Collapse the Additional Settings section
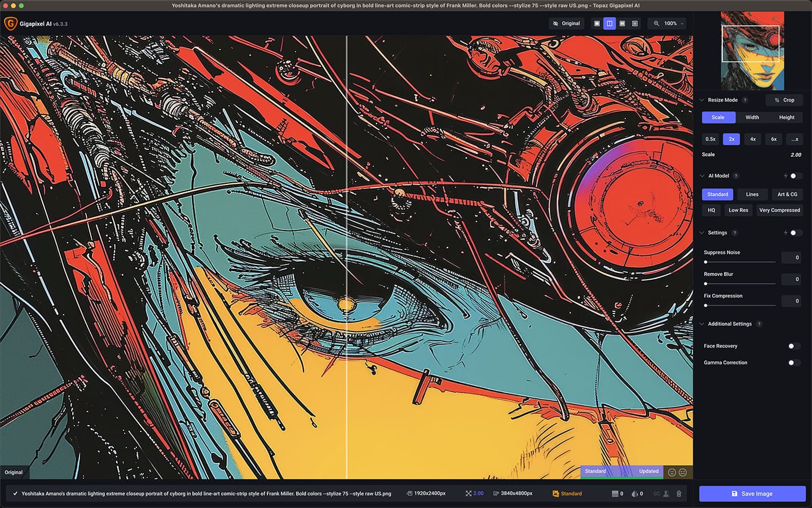The image size is (812, 508). coord(702,324)
